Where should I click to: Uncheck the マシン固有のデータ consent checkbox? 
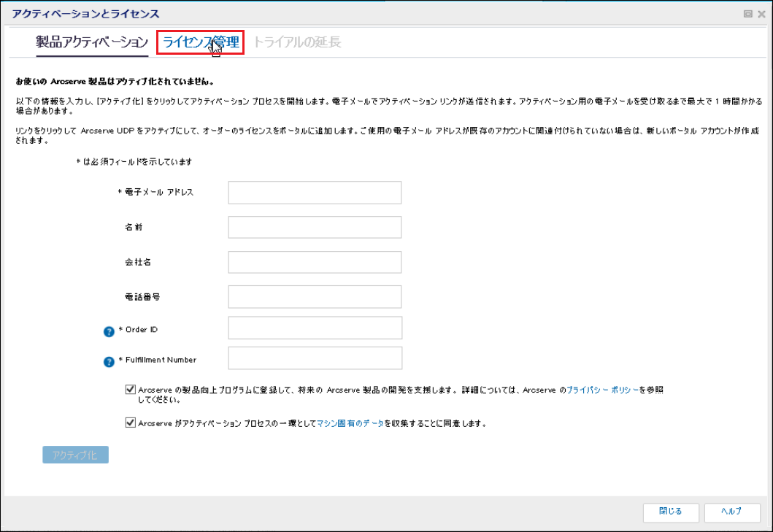point(130,423)
